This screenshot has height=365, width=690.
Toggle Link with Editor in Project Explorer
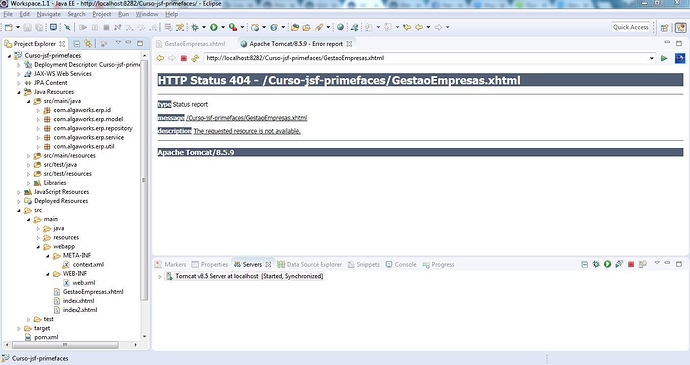(x=88, y=44)
